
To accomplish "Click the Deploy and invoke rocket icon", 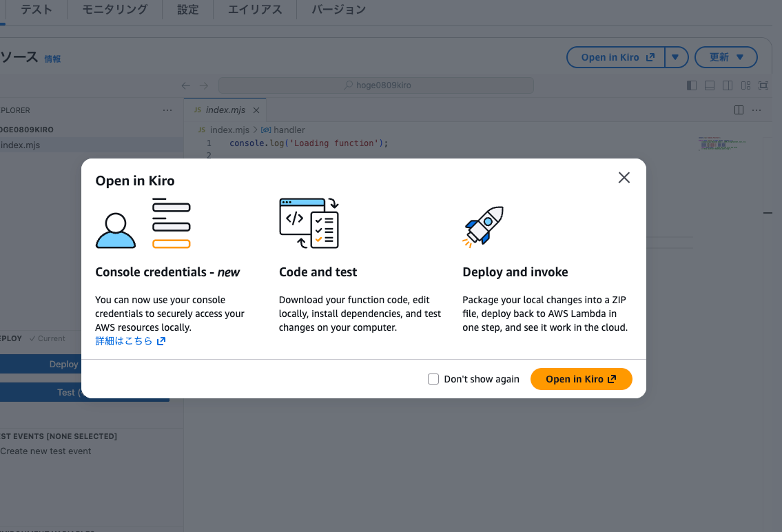I will (x=483, y=227).
